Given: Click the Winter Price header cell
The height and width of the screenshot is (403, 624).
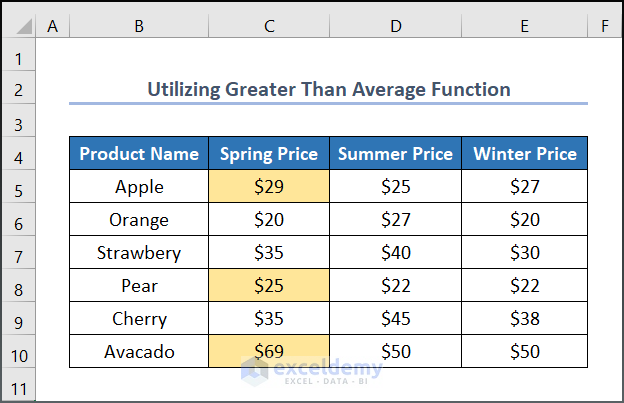Looking at the screenshot, I should click(x=524, y=154).
